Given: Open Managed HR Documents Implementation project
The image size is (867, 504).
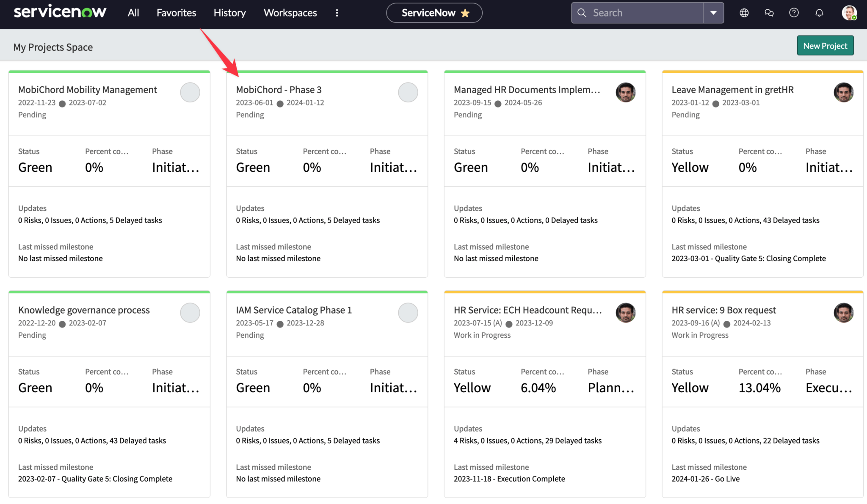Looking at the screenshot, I should coord(527,90).
